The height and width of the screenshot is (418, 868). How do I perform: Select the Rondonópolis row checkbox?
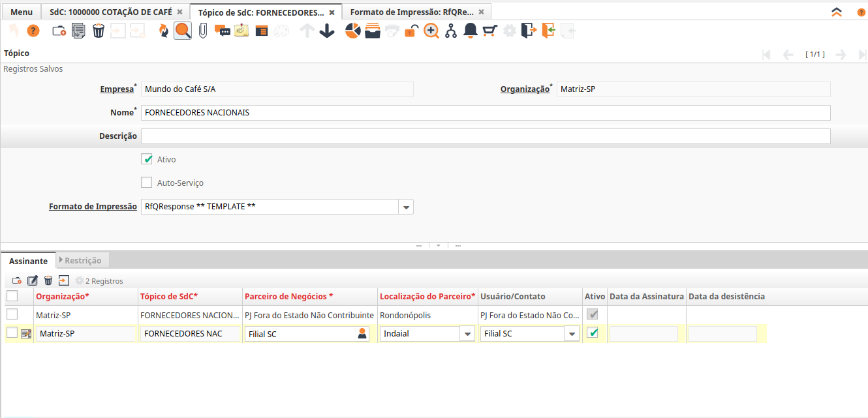tap(12, 315)
